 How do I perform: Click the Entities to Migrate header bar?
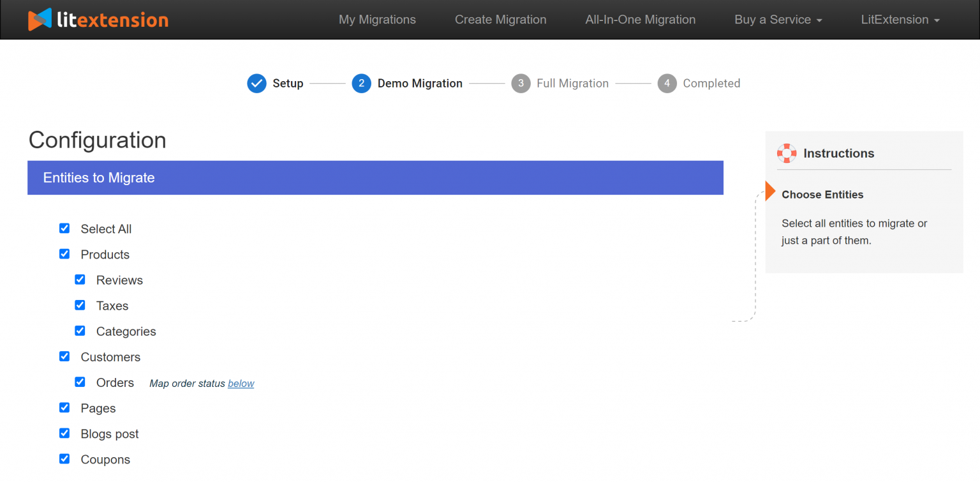(x=375, y=177)
